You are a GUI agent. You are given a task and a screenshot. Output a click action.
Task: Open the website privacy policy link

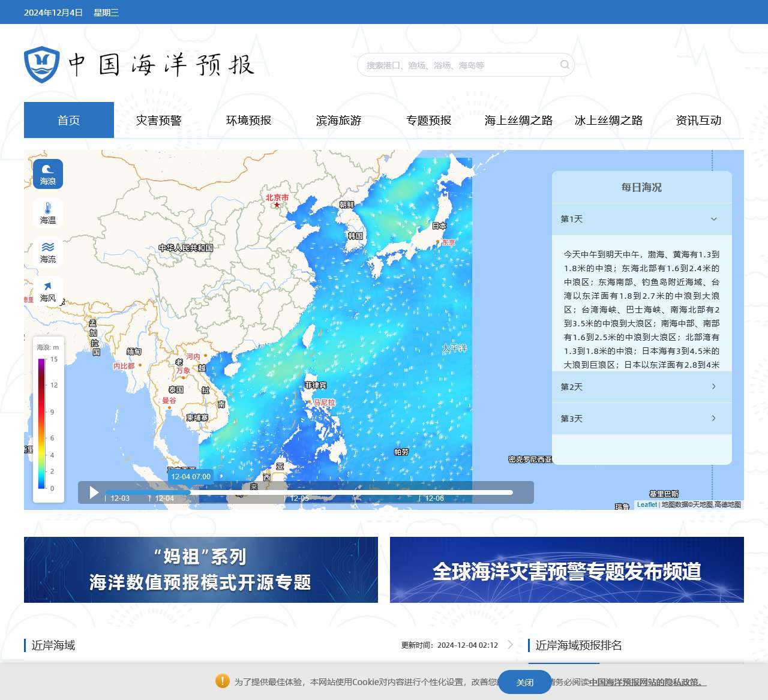(647, 682)
